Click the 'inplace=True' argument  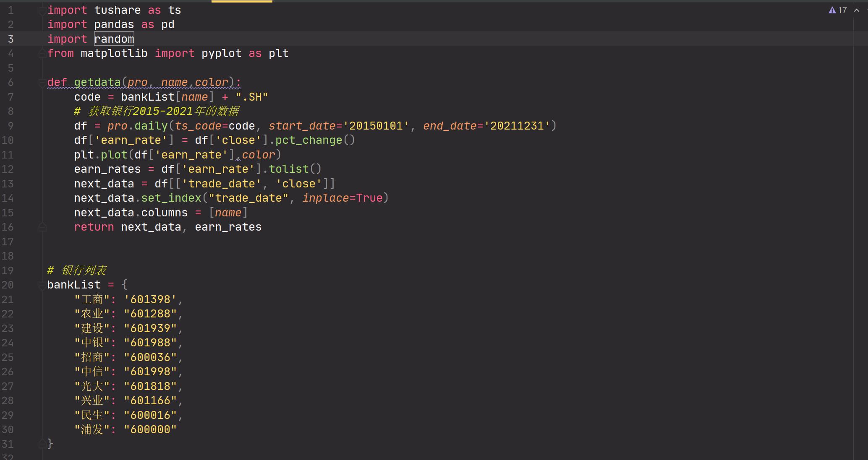pos(342,198)
